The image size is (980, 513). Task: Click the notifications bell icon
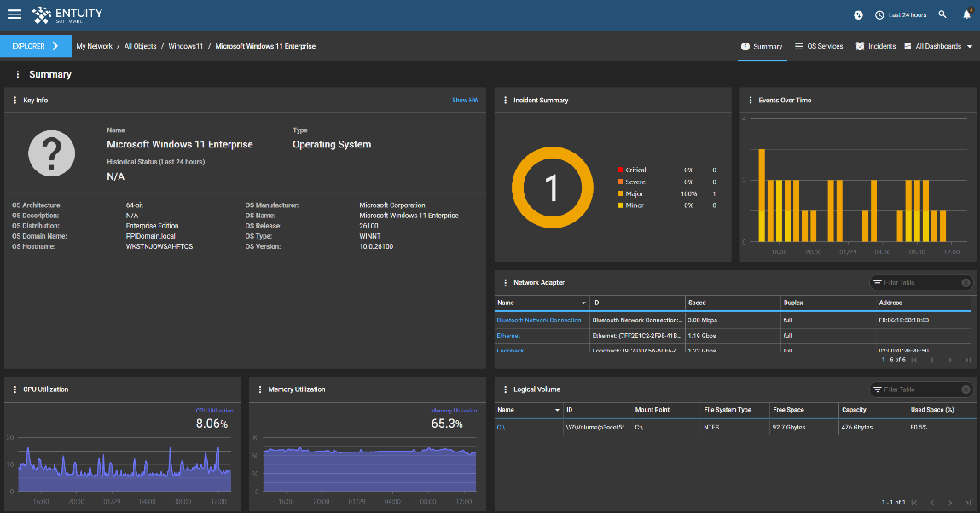click(966, 14)
